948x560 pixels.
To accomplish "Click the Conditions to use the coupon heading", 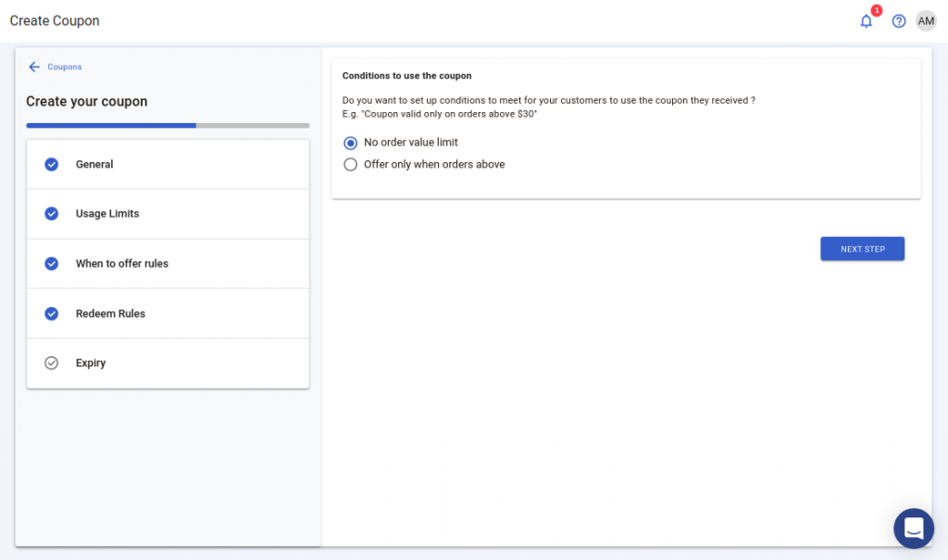I will pyautogui.click(x=407, y=76).
